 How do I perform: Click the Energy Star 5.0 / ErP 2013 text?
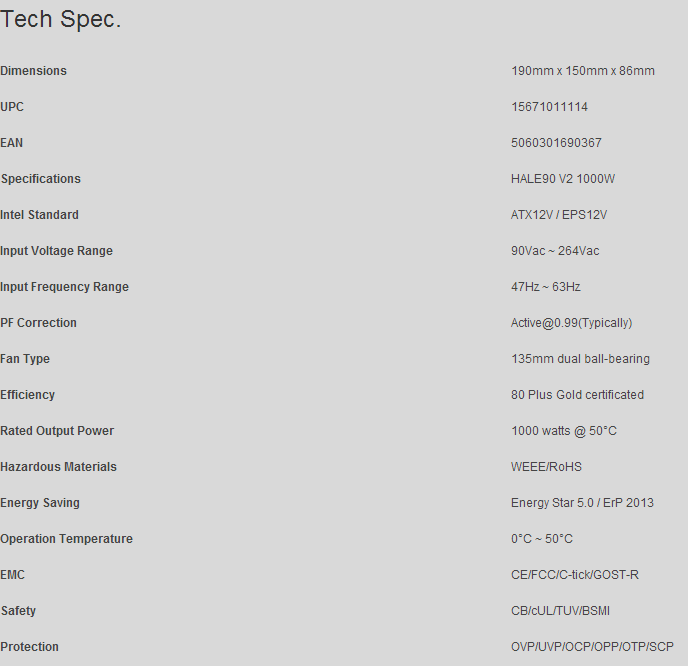coord(582,503)
